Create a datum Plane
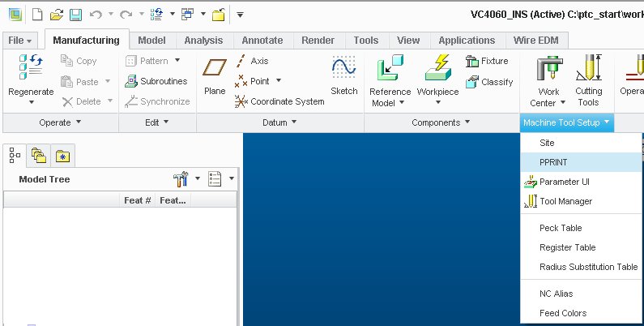644x326 pixels. pyautogui.click(x=215, y=76)
